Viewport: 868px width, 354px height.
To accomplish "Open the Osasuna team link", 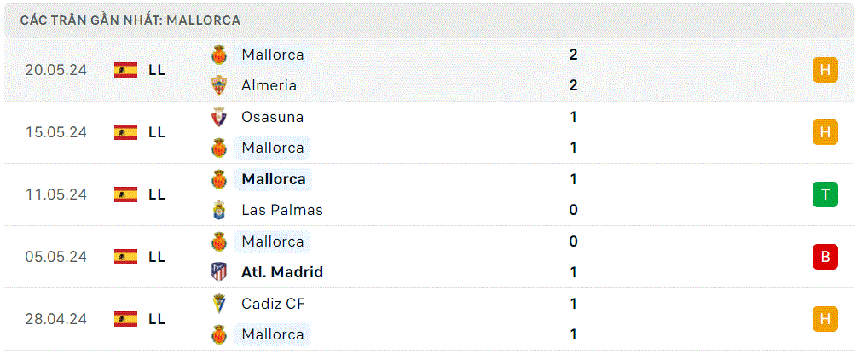I will [272, 117].
